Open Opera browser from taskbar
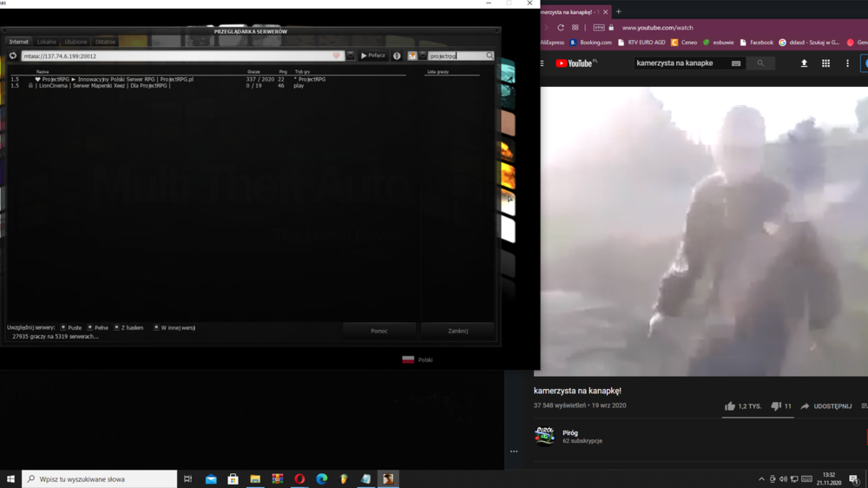The width and height of the screenshot is (868, 488). point(299,479)
